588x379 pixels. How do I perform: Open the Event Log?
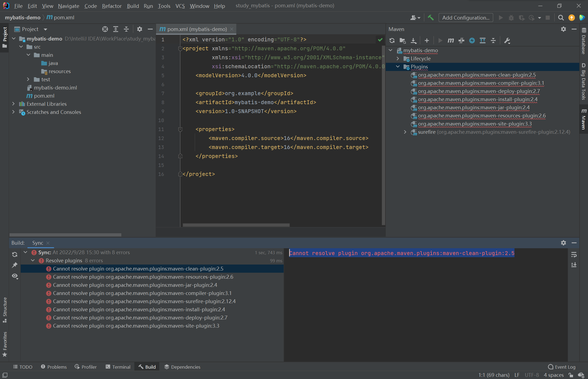[x=562, y=367]
